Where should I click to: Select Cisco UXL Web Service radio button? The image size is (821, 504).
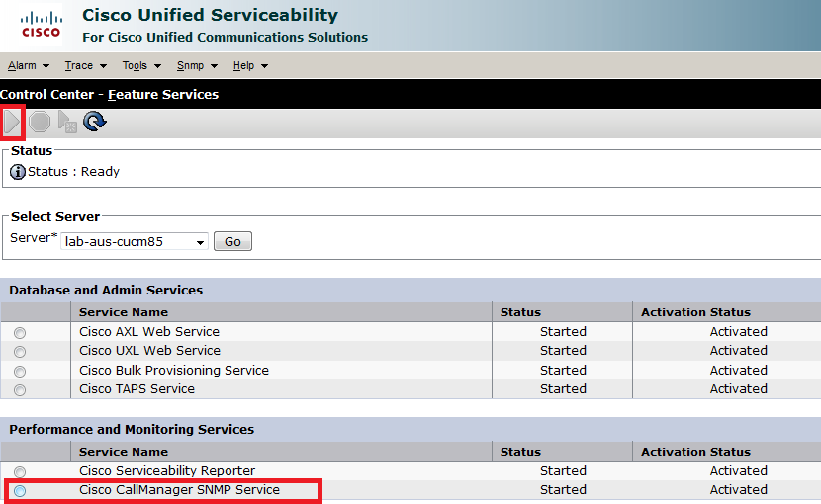[x=20, y=352]
